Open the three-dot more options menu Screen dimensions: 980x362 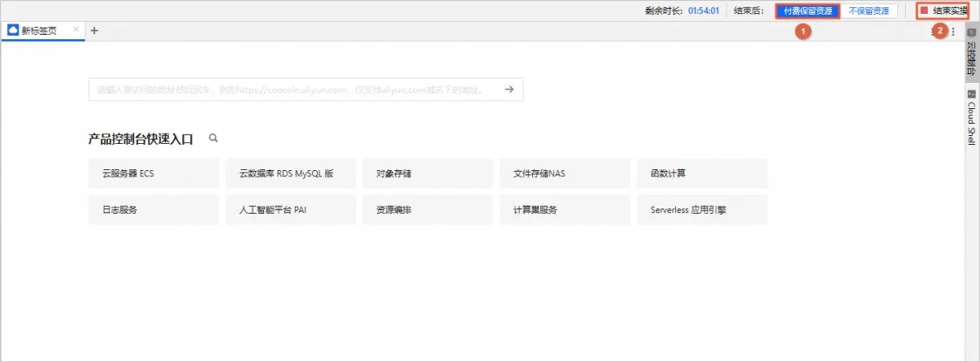point(953,31)
